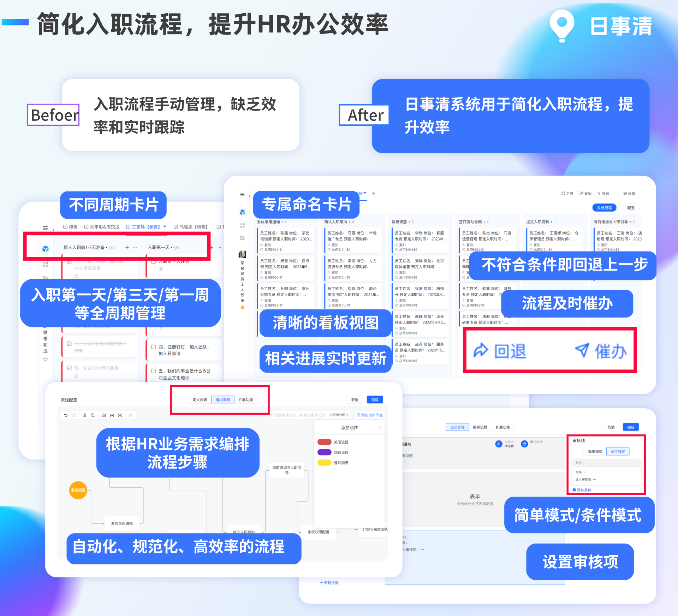The height and width of the screenshot is (616, 678).
Task: Click 筛选 filter icon
Action: tap(603, 193)
